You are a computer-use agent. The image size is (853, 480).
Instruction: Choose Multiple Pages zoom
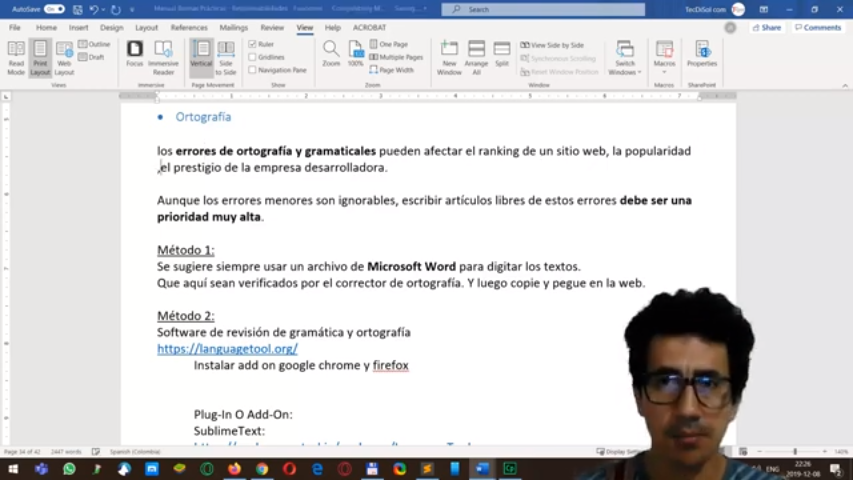396,57
